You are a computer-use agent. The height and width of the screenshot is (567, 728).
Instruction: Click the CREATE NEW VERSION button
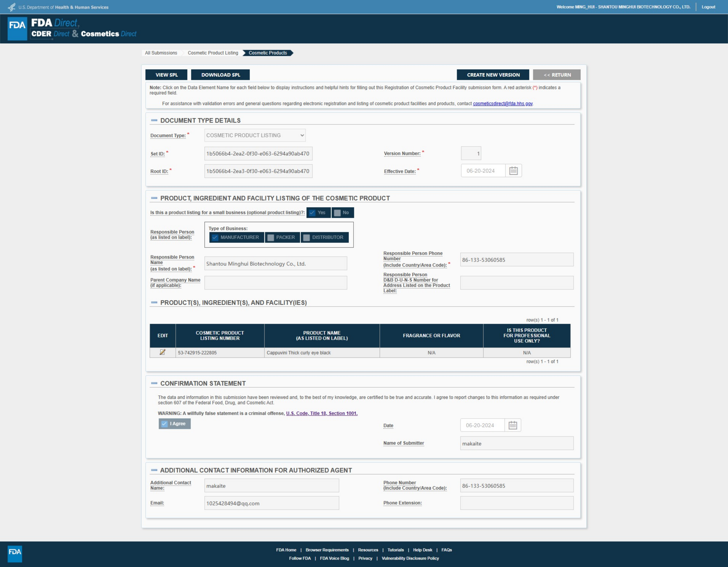(x=493, y=75)
